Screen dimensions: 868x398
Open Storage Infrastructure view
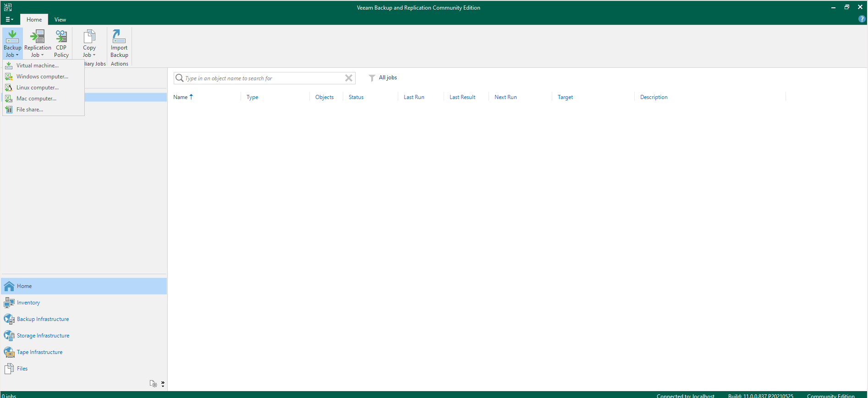[43, 336]
